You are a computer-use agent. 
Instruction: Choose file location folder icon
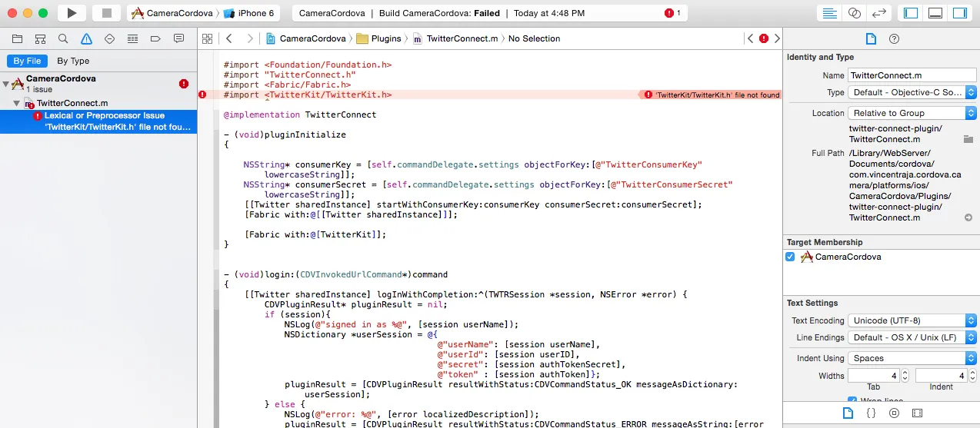click(968, 139)
